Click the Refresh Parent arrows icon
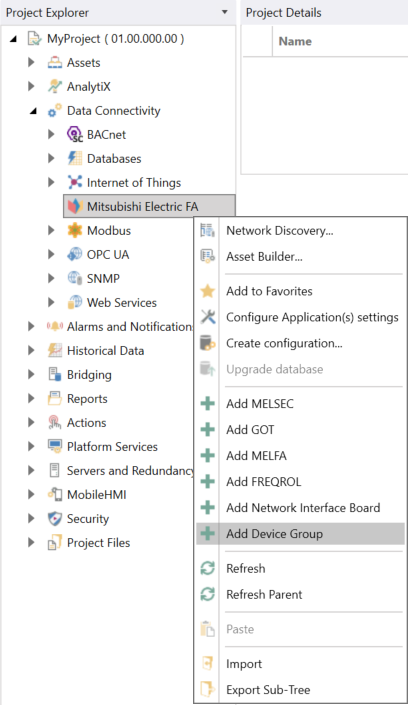This screenshot has width=408, height=705. pyautogui.click(x=207, y=594)
